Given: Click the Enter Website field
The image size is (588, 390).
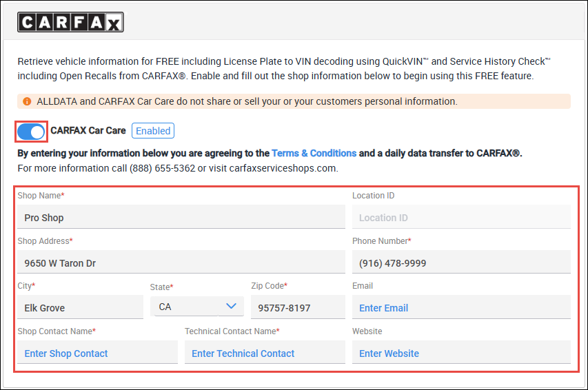Looking at the screenshot, I should [460, 353].
